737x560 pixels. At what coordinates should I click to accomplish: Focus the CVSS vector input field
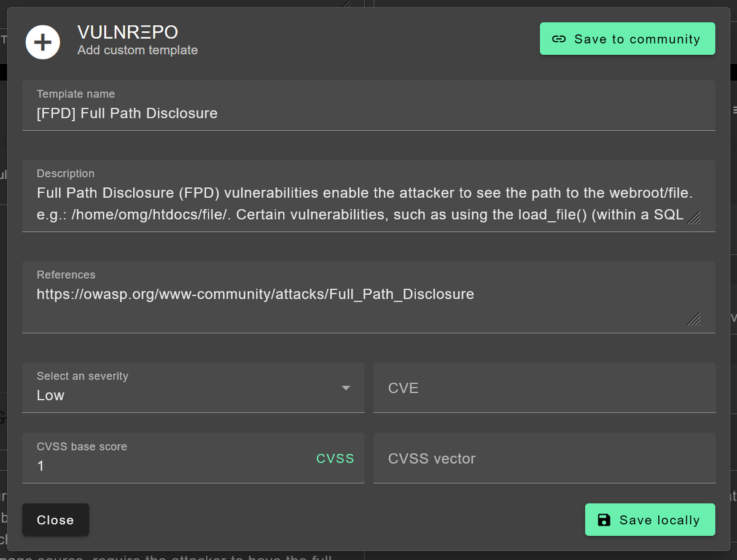point(545,458)
